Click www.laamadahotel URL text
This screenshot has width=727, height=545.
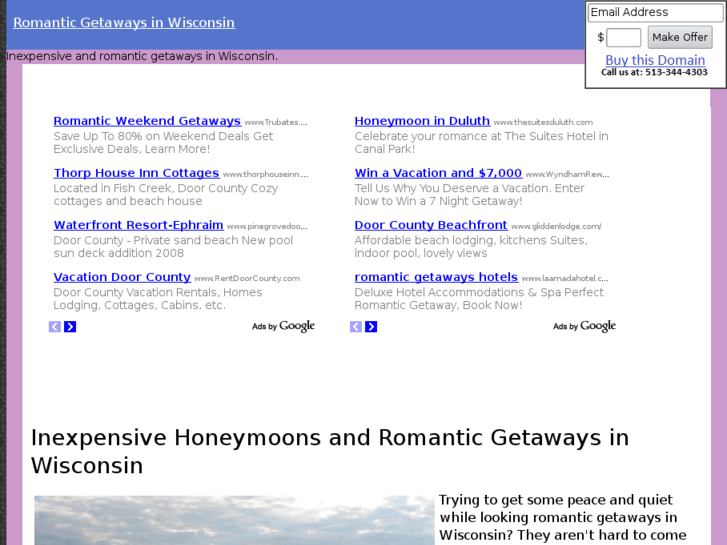(x=565, y=278)
